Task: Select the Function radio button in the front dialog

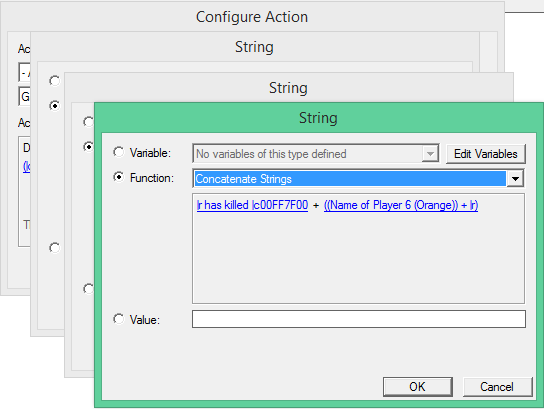Action: [x=119, y=177]
